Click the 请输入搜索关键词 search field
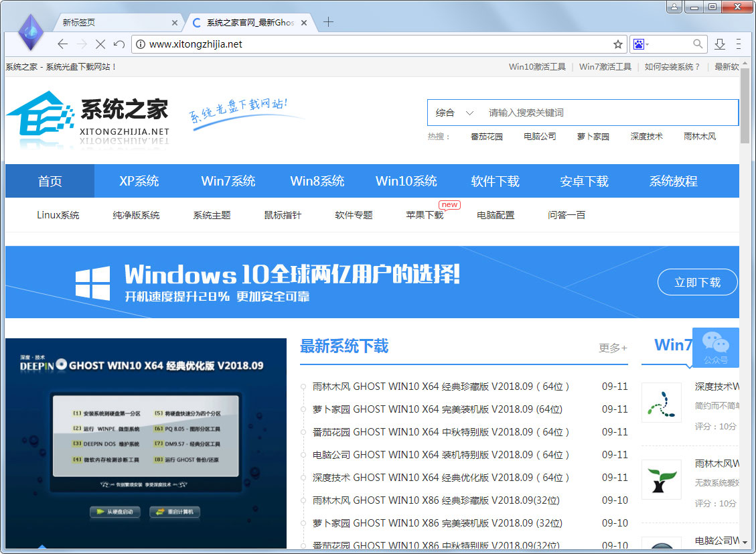This screenshot has width=756, height=554. coord(610,113)
